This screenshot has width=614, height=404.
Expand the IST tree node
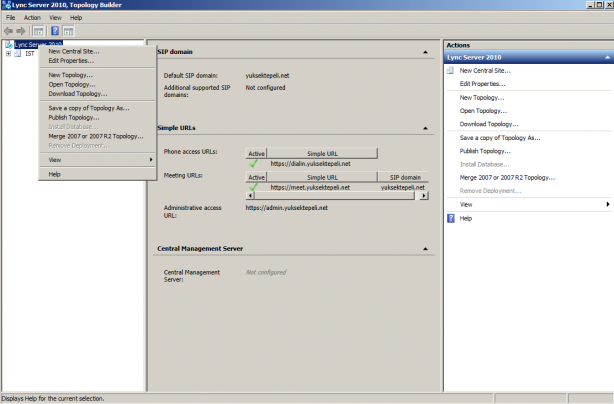tap(8, 54)
